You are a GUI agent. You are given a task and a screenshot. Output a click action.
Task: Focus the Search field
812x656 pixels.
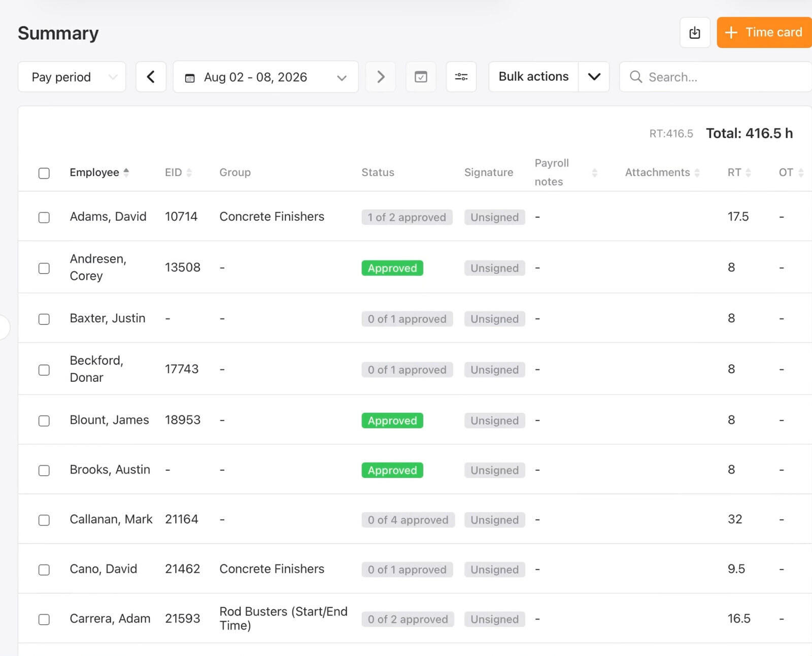click(x=716, y=77)
